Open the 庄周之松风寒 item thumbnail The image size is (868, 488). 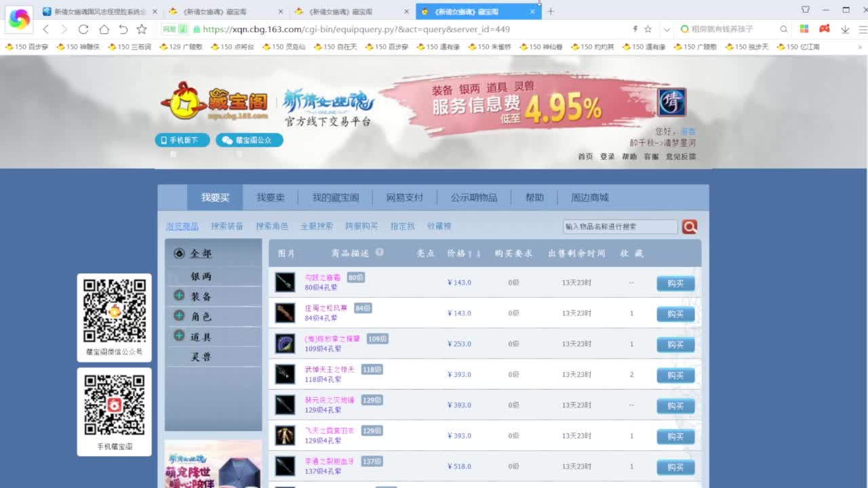pos(285,313)
